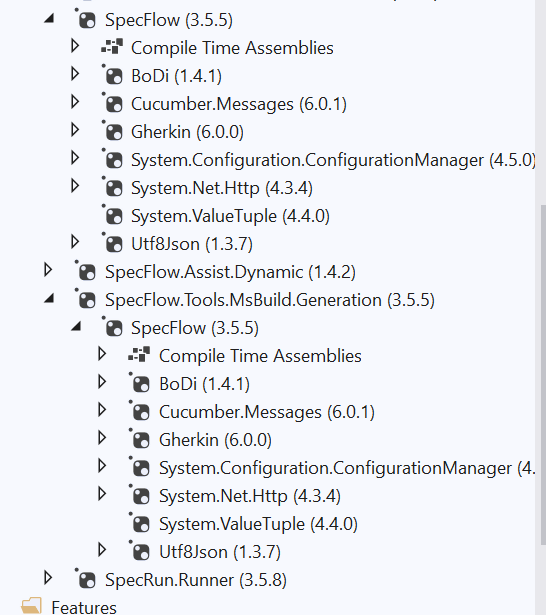This screenshot has width=546, height=615.
Task: Click the Features folder icon
Action: [31, 606]
